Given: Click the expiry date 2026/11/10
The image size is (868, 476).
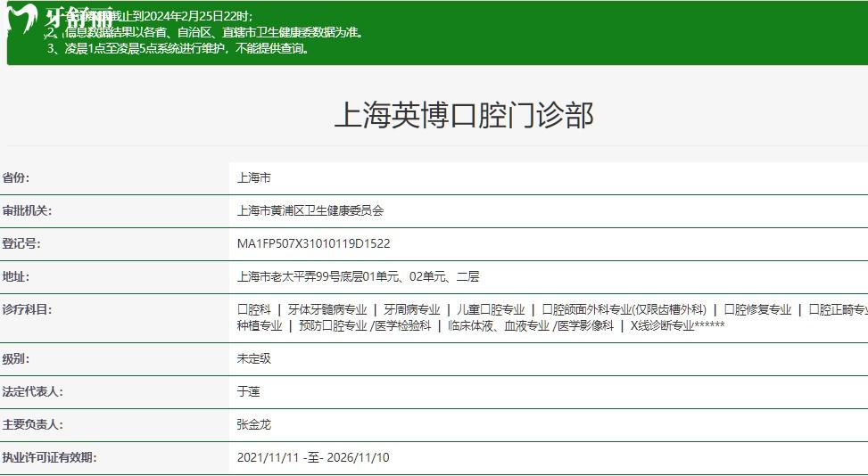Looking at the screenshot, I should point(358,458).
